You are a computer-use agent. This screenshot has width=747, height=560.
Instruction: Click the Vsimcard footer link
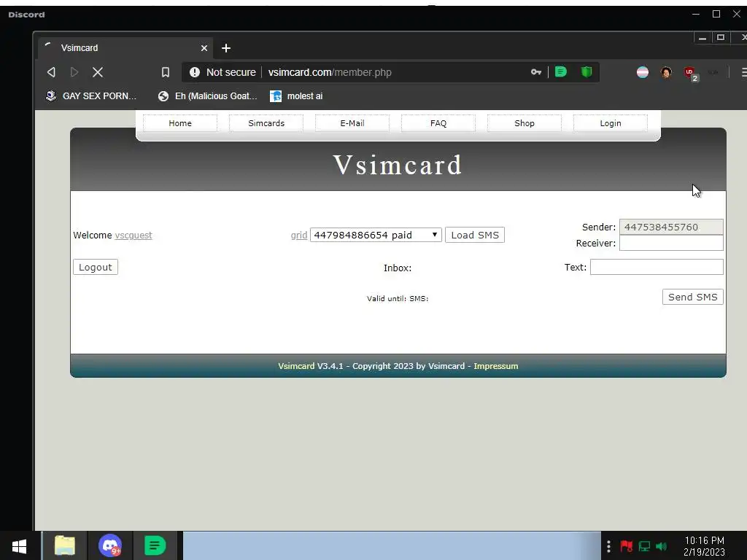(x=296, y=366)
